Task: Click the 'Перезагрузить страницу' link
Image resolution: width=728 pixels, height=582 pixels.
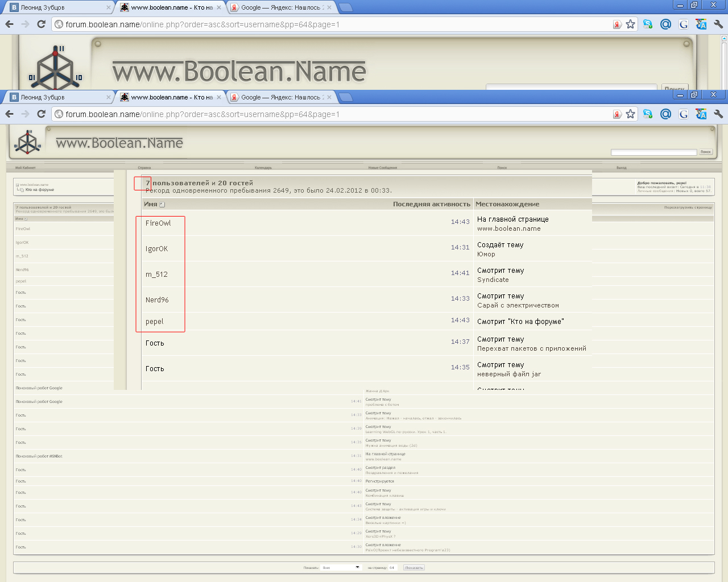Action: pyautogui.click(x=688, y=207)
